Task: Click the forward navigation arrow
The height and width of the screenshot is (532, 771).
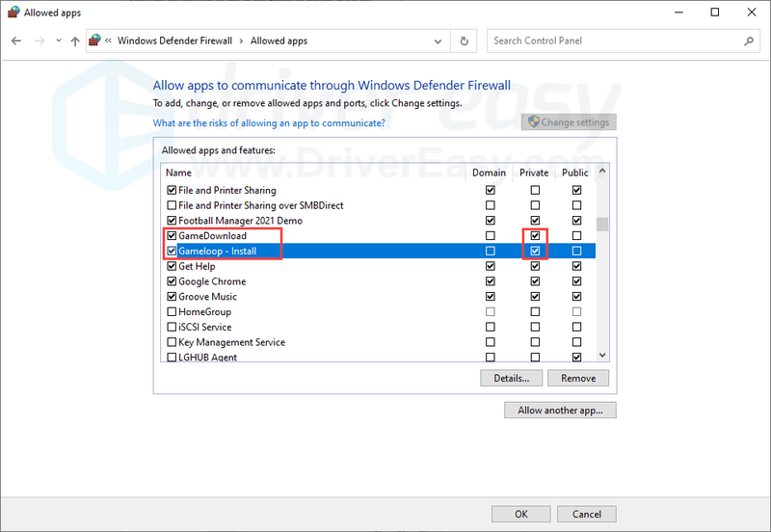Action: 40,40
